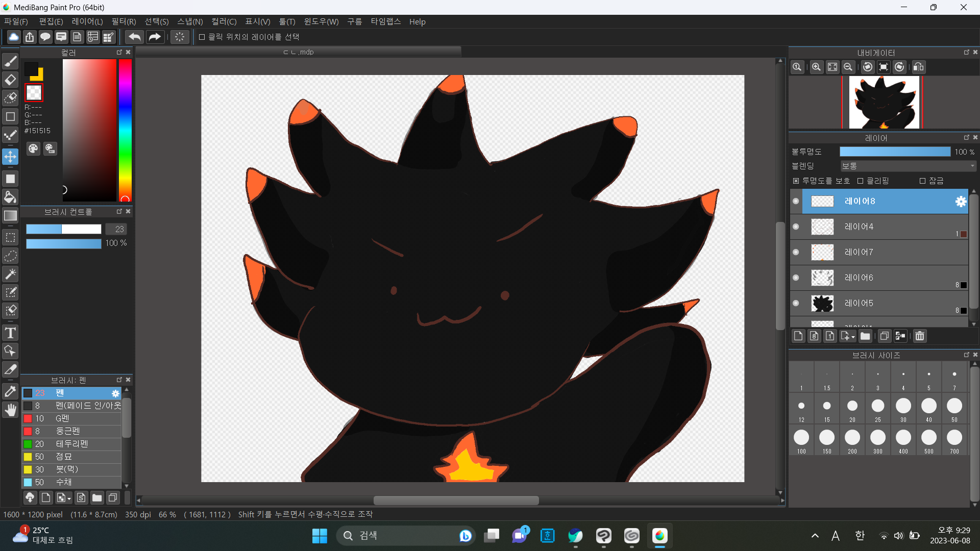The width and height of the screenshot is (980, 551).
Task: Open the 선택(S) menu
Action: 157,21
